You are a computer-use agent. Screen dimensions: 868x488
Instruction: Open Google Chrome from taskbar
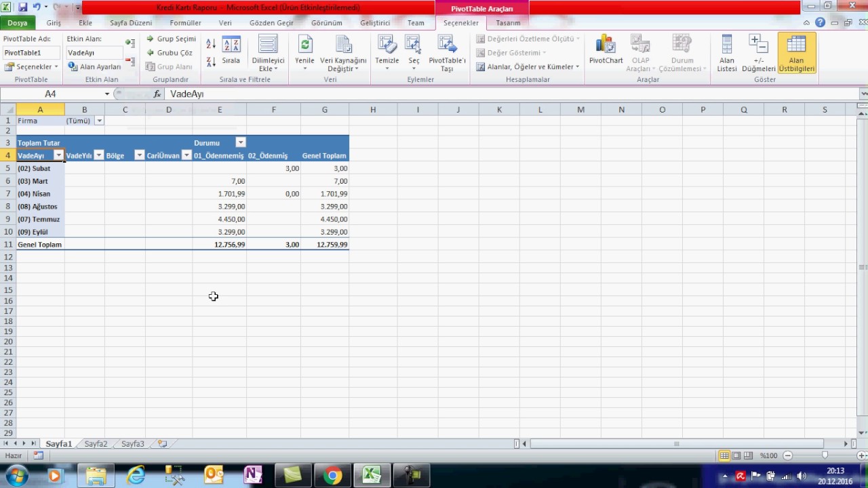coord(332,475)
